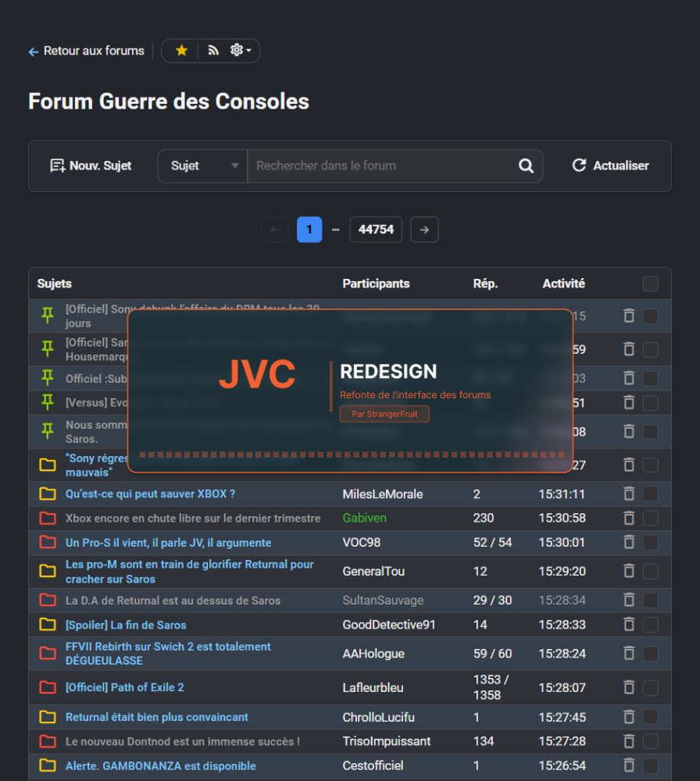700x781 pixels.
Task: Click participant MilesLeMorale
Action: point(383,494)
